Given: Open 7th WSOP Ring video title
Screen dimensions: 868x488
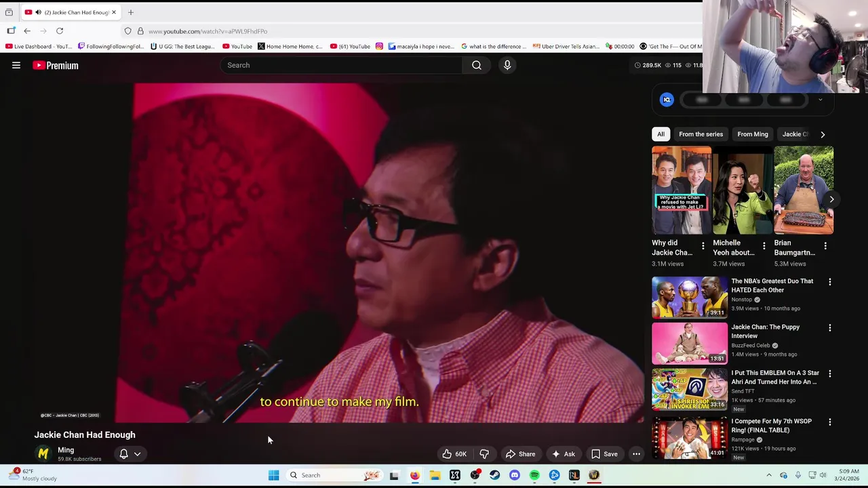Looking at the screenshot, I should (771, 426).
